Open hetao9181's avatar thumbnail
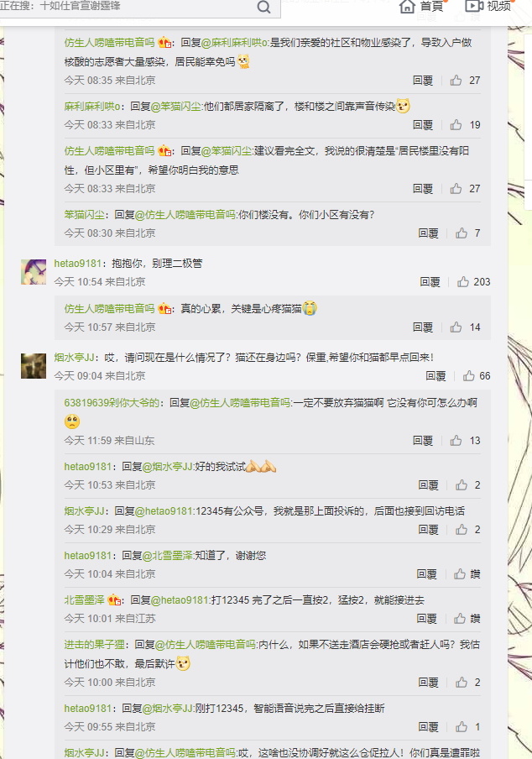This screenshot has height=759, width=532. coord(34,271)
